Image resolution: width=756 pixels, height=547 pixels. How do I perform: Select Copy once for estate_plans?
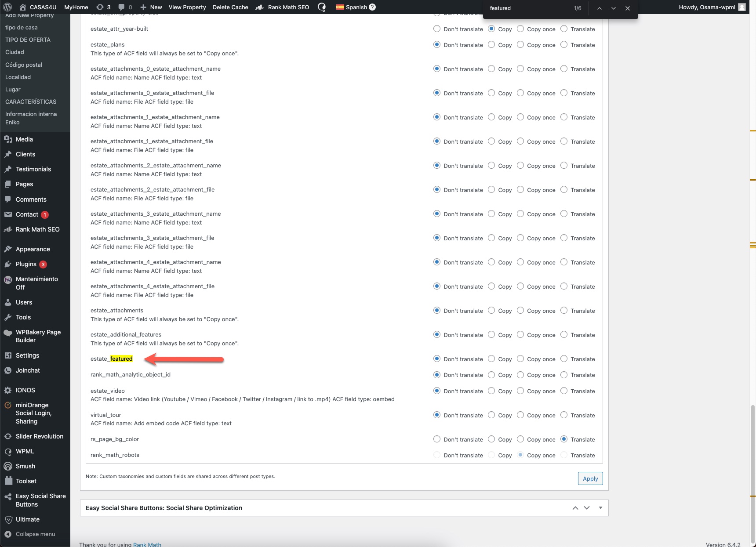[x=520, y=44]
